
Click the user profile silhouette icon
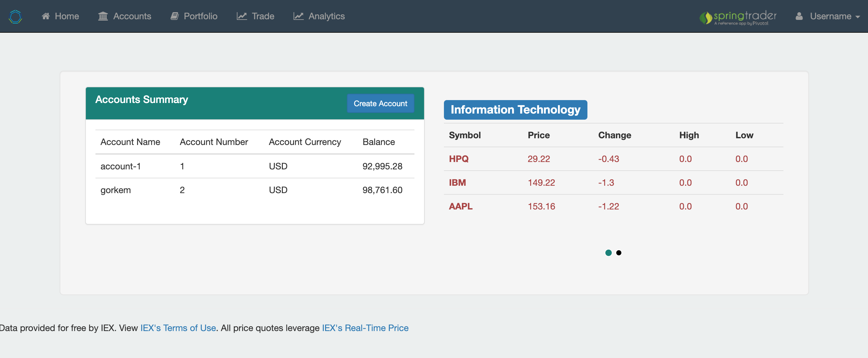pos(798,16)
